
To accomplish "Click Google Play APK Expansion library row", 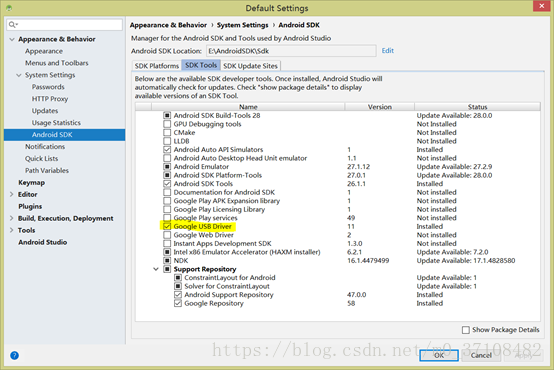I will pos(226,201).
